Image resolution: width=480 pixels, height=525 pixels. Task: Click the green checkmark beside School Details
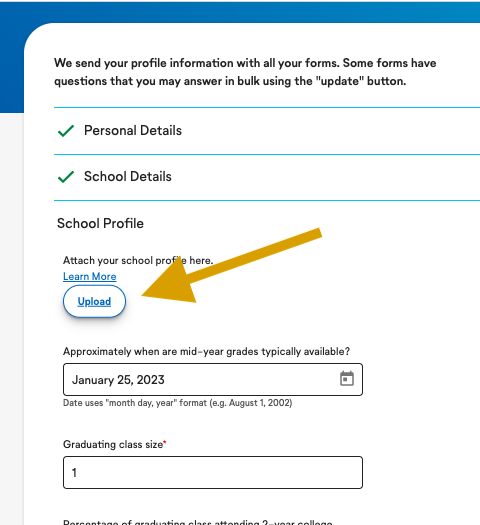66,177
